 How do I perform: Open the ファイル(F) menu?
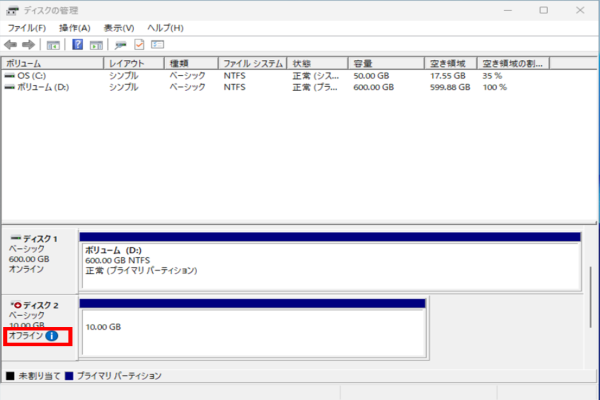pos(27,28)
